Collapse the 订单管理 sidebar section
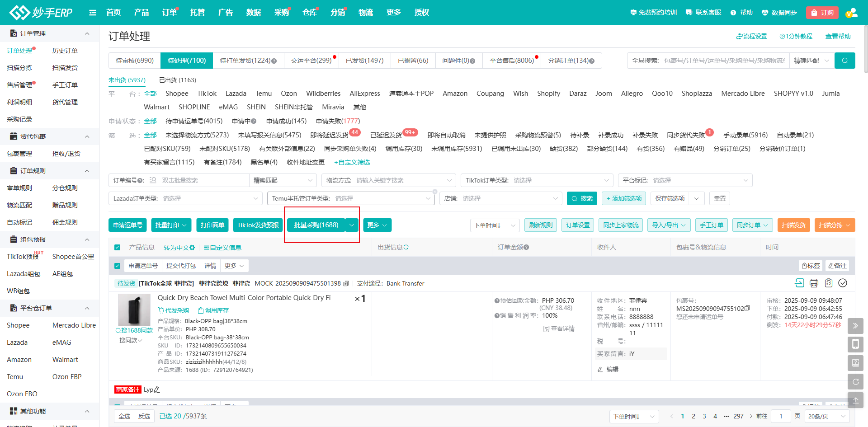 click(x=87, y=33)
